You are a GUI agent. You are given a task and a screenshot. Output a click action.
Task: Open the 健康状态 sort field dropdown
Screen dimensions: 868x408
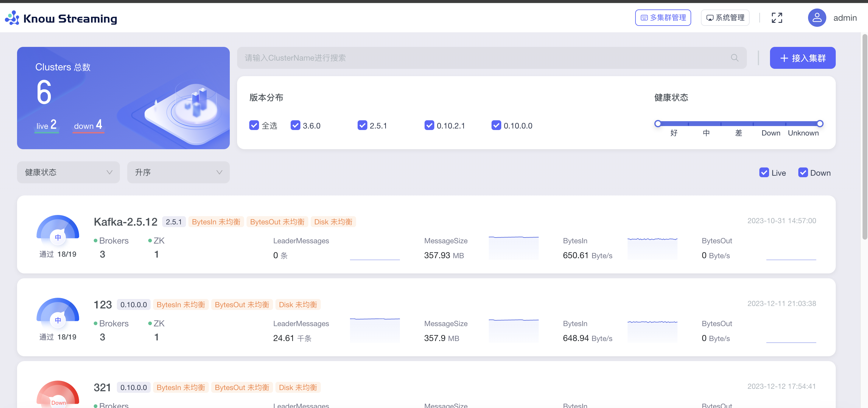[68, 172]
